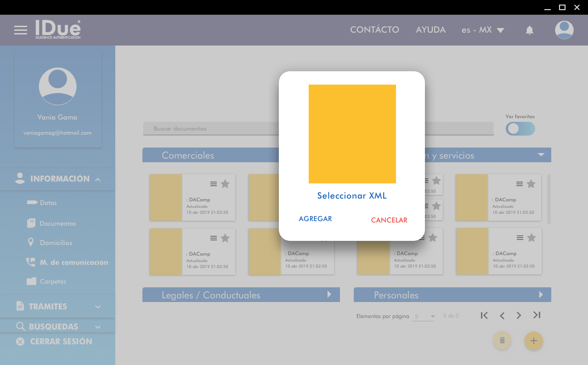Go to the next page arrow
This screenshot has width=588, height=365.
(x=519, y=315)
